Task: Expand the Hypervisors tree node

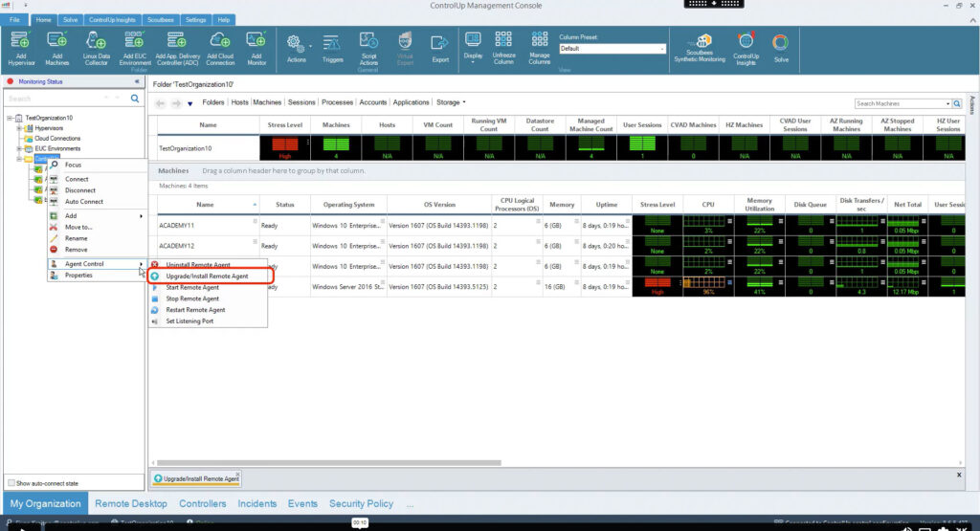Action: [19, 127]
